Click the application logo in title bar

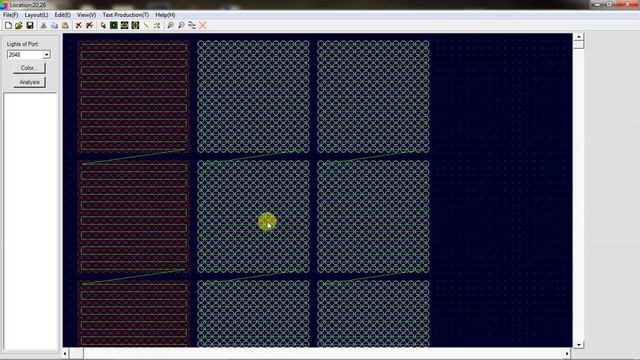coord(4,5)
